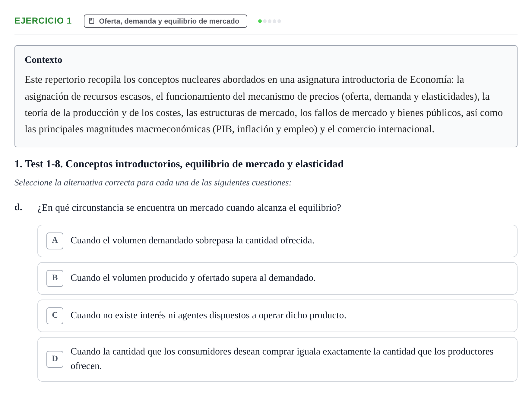This screenshot has height=401, width=532.
Task: Choose answer C about no interested agents
Action: point(277,316)
